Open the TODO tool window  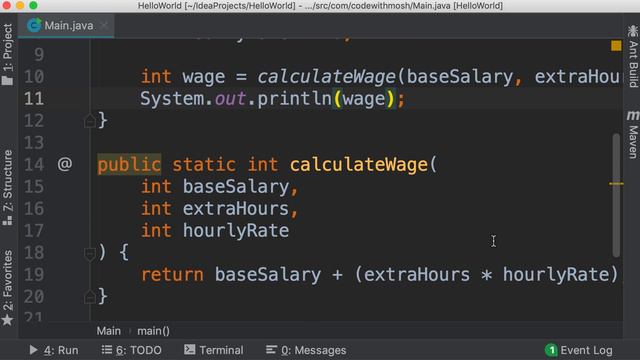(x=131, y=350)
